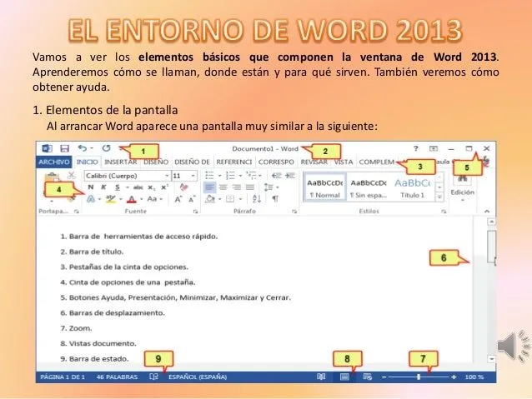The height and width of the screenshot is (399, 532).
Task: Click 46 PALABRAS word count
Action: (117, 377)
